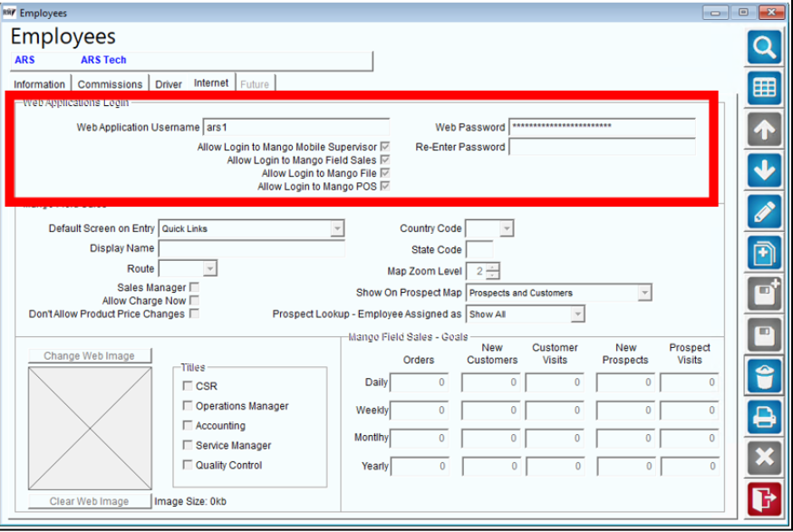Click the State Code field
This screenshot has width=793, height=532.
coord(479,250)
